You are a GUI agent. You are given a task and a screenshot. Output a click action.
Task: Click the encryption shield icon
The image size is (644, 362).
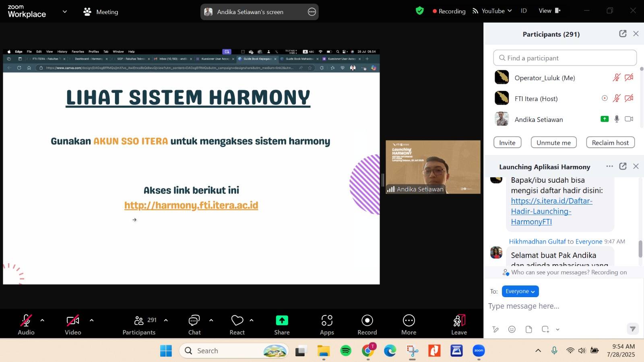[419, 11]
